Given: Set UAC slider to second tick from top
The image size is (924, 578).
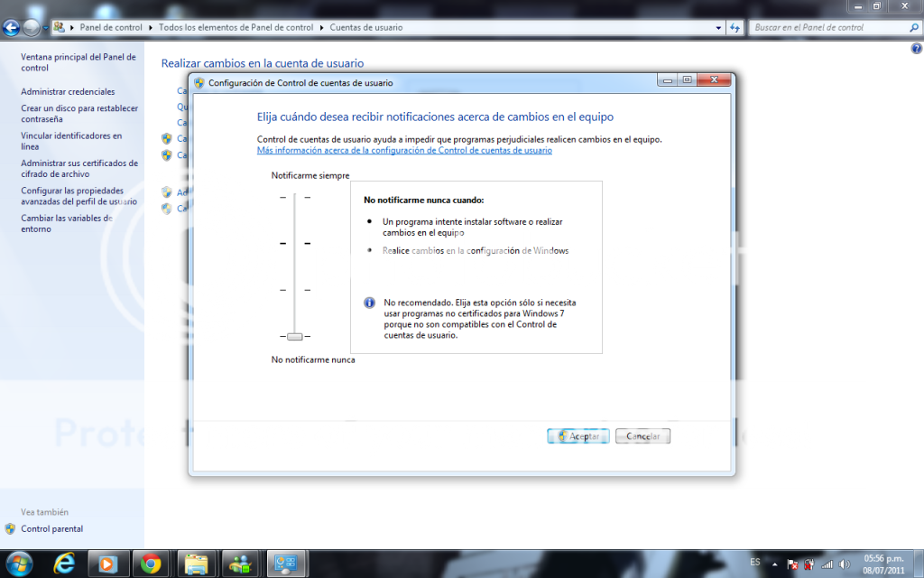Looking at the screenshot, I should [x=295, y=244].
